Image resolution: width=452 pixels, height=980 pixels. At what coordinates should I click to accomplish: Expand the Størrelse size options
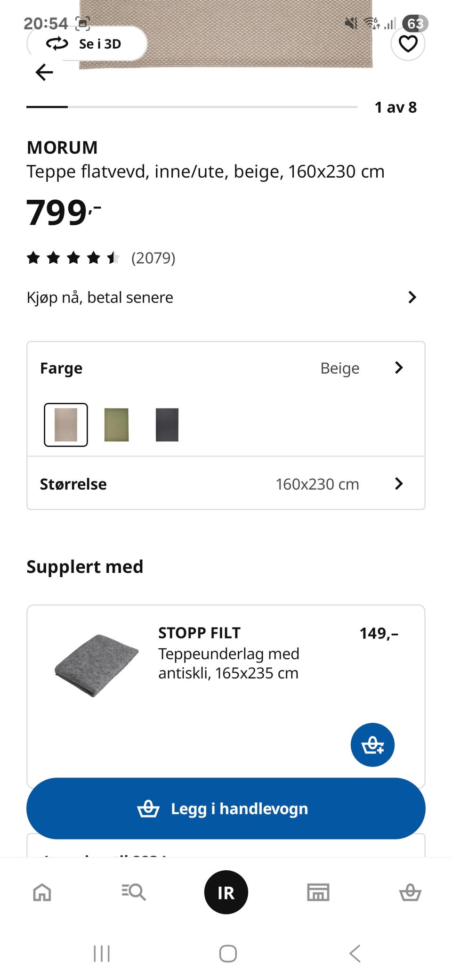(x=398, y=484)
